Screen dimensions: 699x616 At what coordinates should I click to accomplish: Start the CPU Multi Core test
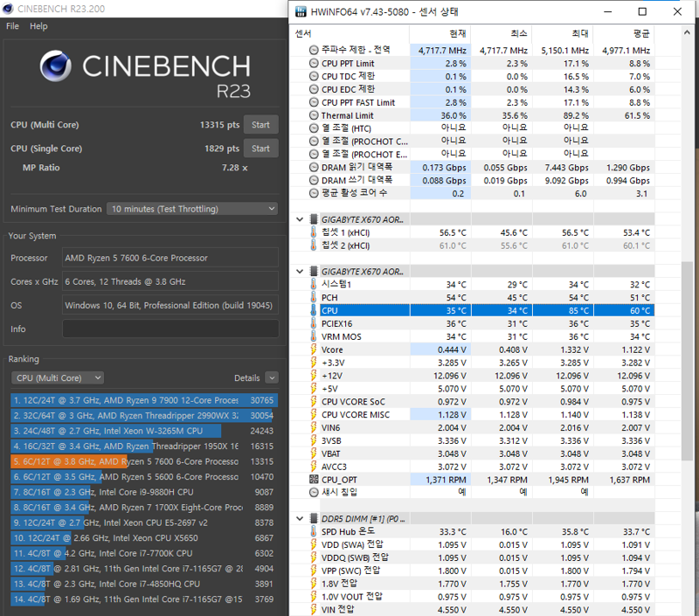(260, 125)
